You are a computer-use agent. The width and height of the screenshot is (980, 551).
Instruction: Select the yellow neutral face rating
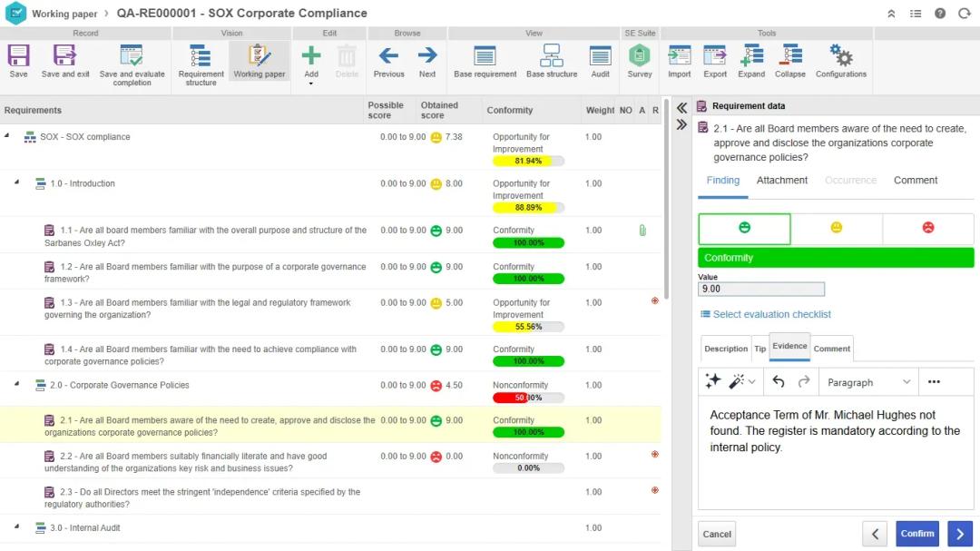coord(836,228)
